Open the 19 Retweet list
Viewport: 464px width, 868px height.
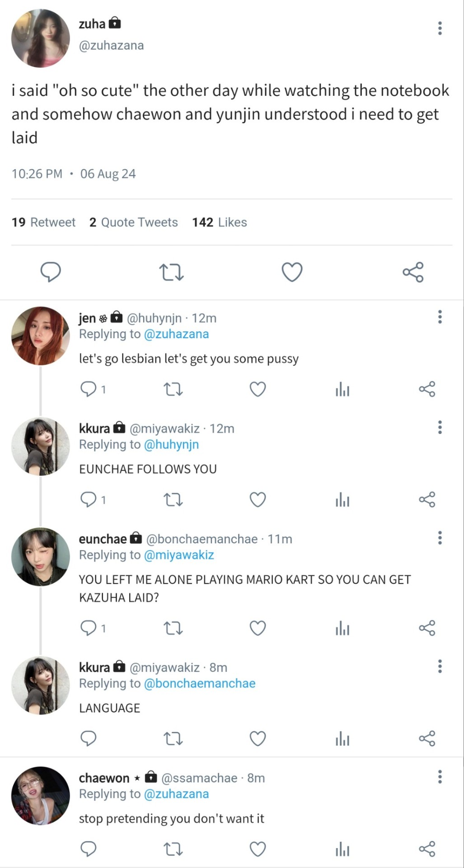click(44, 222)
